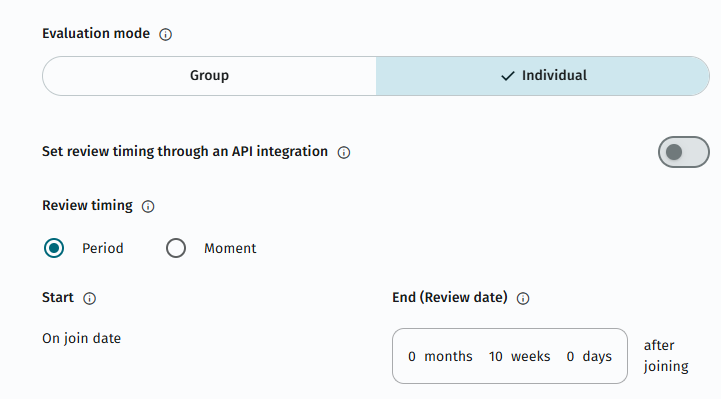Choose the Moment radio button
The height and width of the screenshot is (399, 721).
[x=176, y=248]
